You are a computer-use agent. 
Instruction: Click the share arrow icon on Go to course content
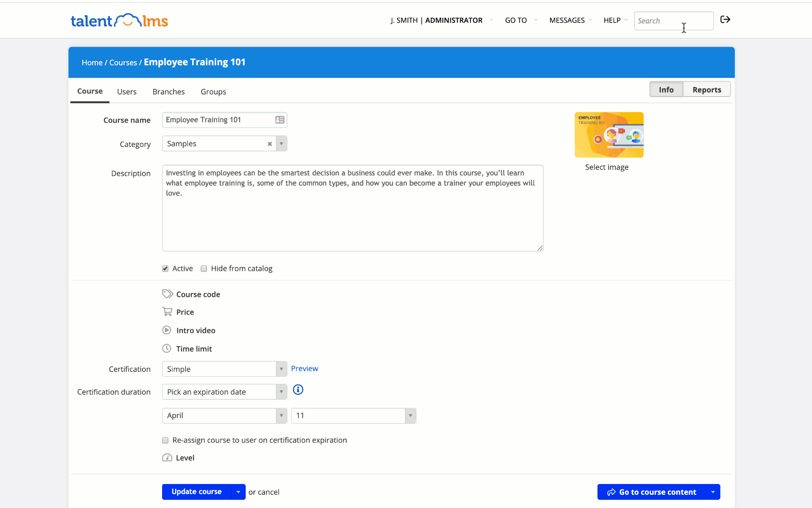(611, 492)
